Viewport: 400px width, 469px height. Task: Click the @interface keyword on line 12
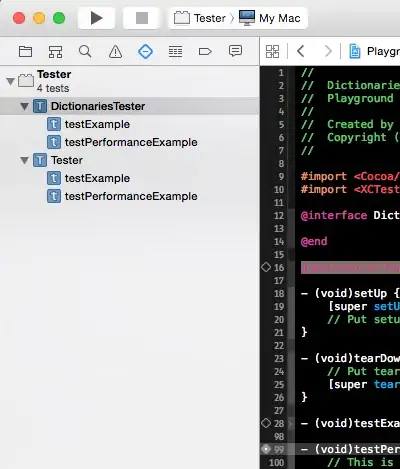click(x=334, y=215)
